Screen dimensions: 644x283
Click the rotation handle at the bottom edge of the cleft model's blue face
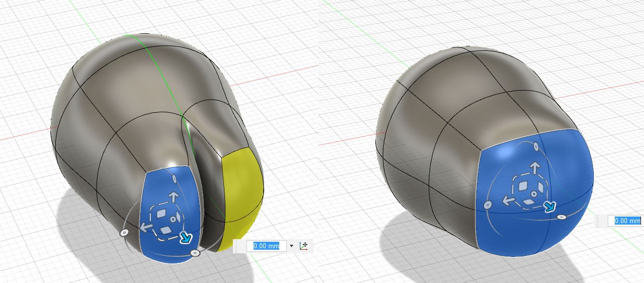pos(195,253)
